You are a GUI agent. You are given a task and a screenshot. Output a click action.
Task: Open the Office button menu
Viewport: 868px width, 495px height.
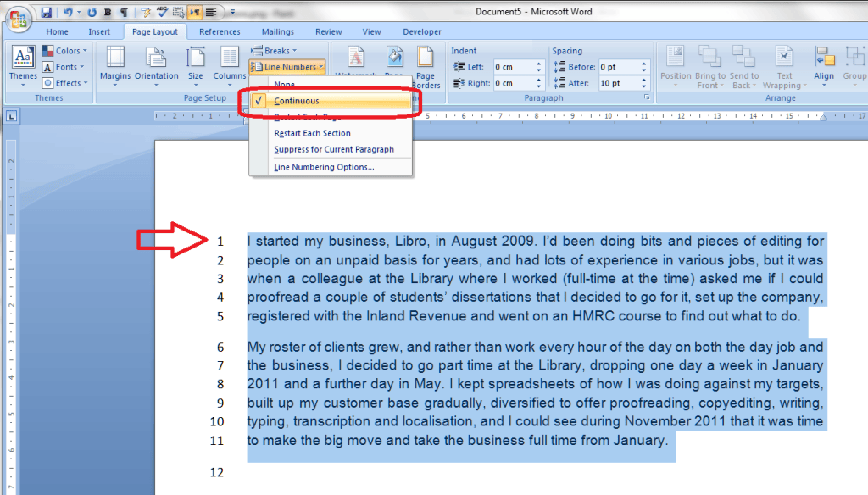18,20
